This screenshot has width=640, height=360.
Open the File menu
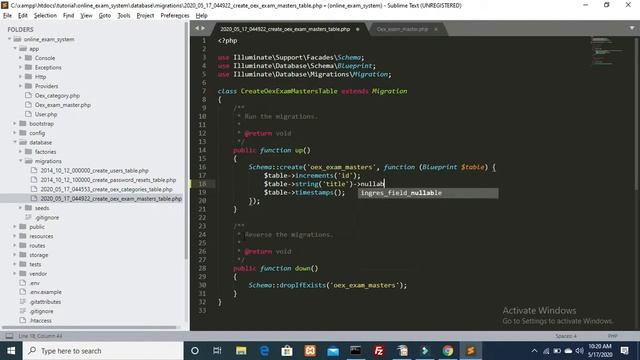[7, 16]
